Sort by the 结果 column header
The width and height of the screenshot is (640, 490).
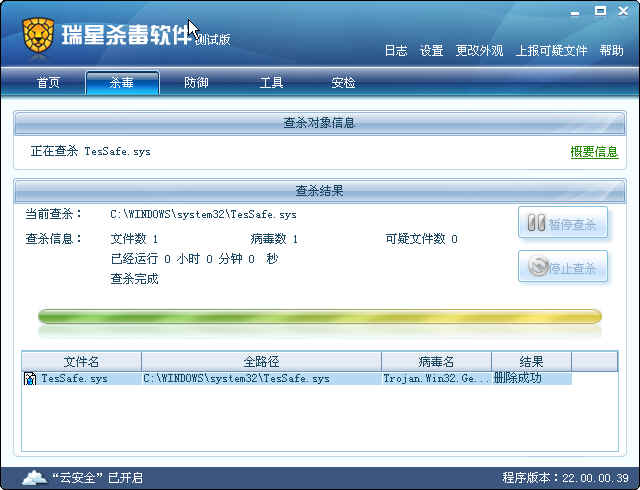coord(531,361)
